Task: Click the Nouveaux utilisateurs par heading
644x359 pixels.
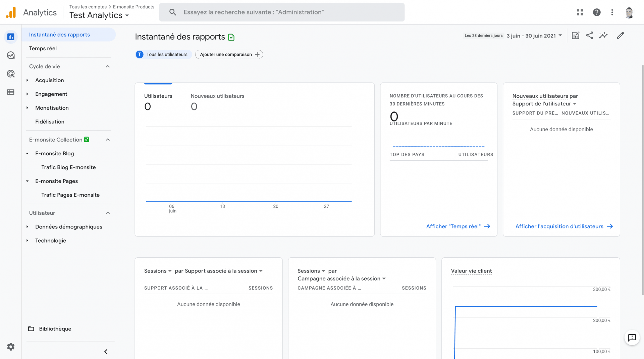Action: (545, 96)
